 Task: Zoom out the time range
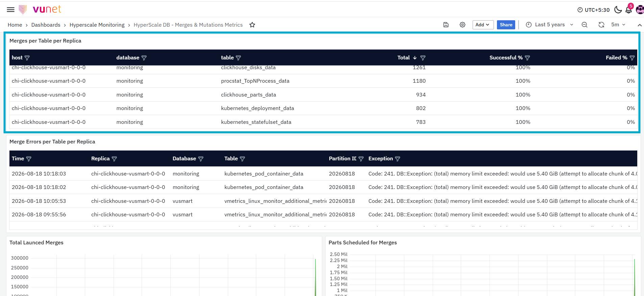click(585, 25)
